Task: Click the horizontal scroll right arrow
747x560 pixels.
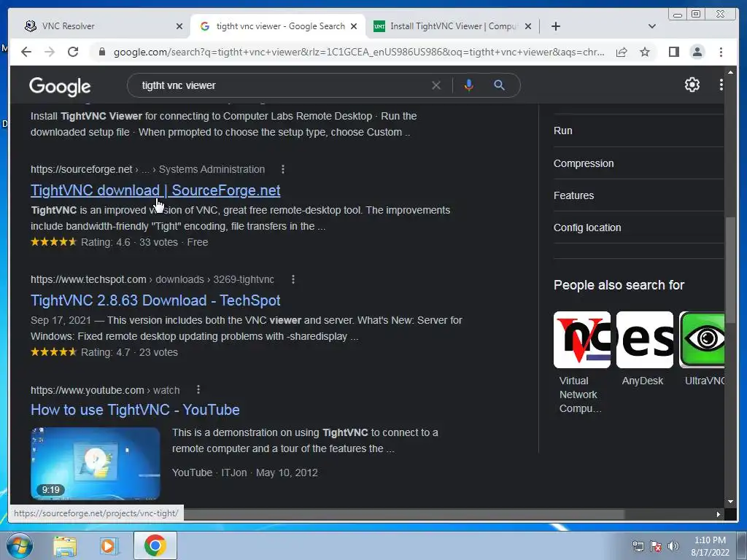Action: pyautogui.click(x=719, y=514)
